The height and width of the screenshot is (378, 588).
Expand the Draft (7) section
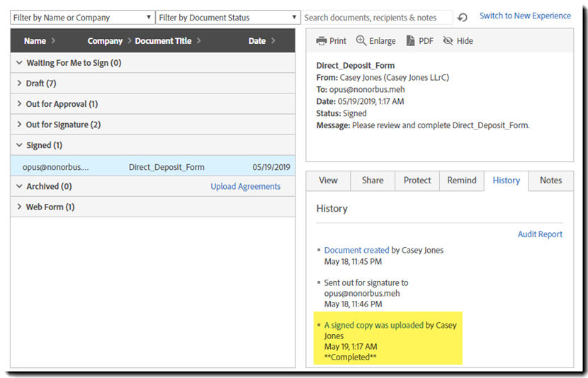pos(40,84)
